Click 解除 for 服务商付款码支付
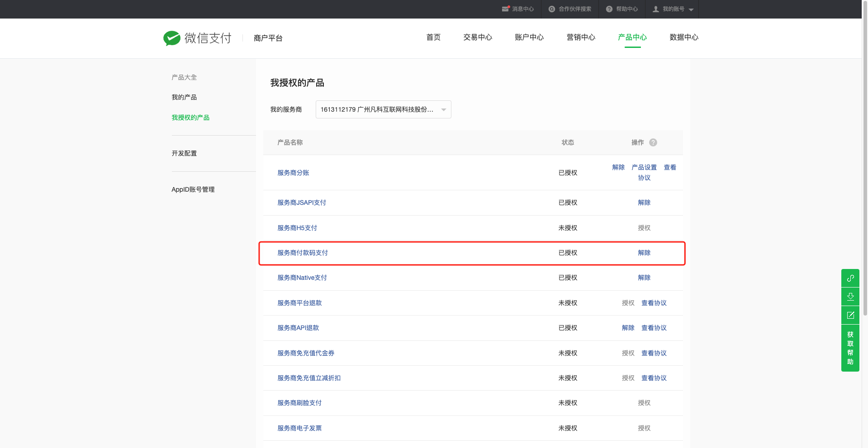 tap(644, 253)
